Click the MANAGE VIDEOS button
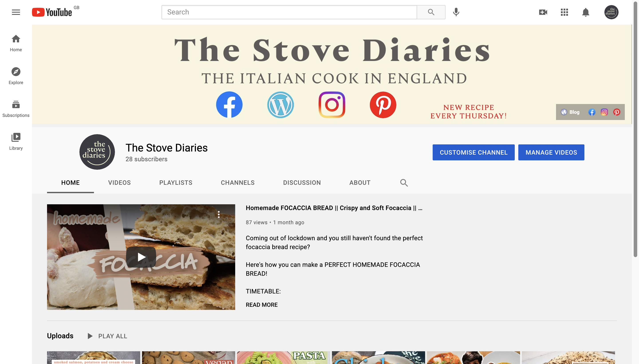The image size is (639, 364). [551, 152]
